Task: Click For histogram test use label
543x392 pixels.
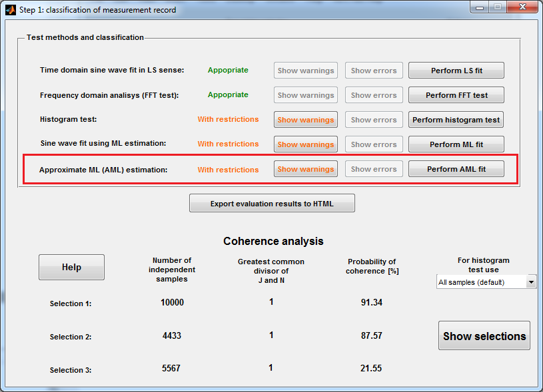Action: pos(484,265)
